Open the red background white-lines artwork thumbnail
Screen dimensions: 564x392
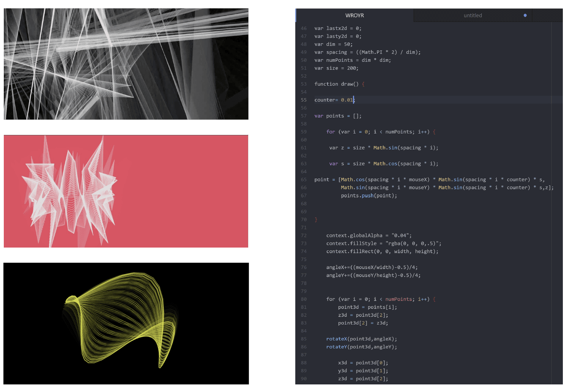pos(126,191)
